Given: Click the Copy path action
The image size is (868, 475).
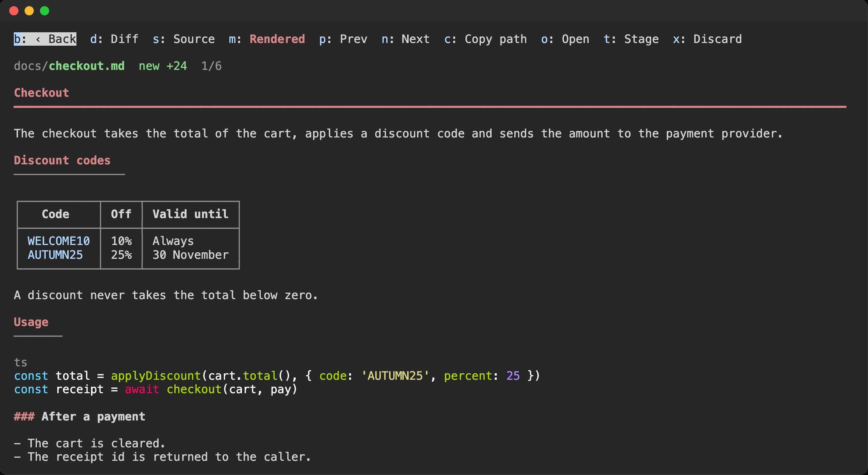Looking at the screenshot, I should point(485,39).
